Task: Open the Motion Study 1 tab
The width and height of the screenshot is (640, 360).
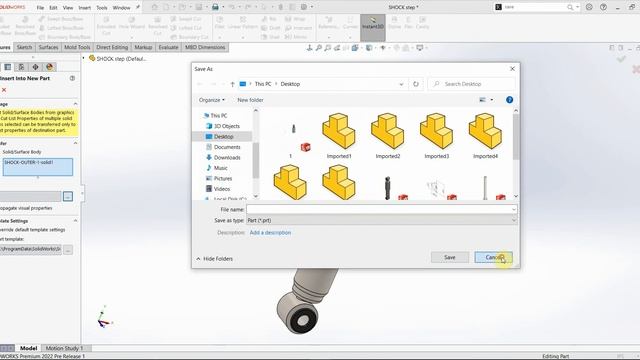Action: pyautogui.click(x=64, y=348)
